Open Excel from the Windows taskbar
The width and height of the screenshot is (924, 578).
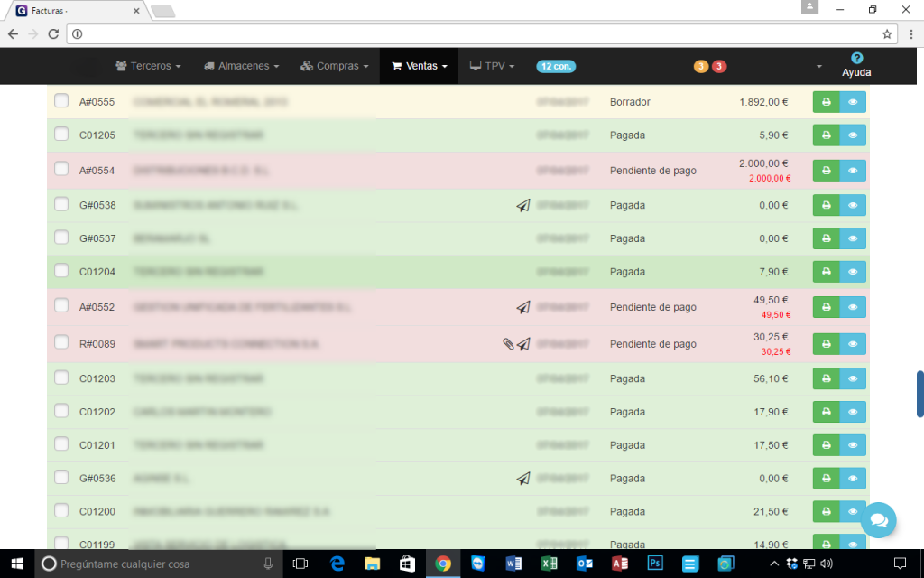click(x=548, y=564)
